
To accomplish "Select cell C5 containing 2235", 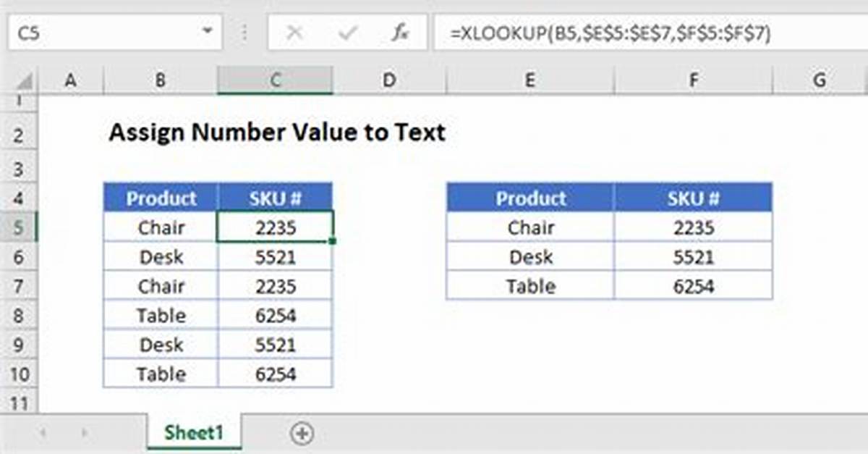I will tap(275, 227).
